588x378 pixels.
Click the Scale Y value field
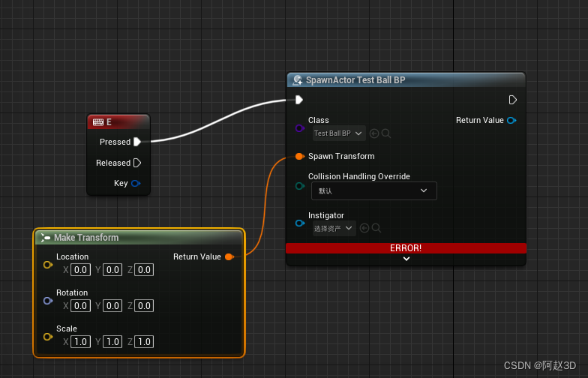click(112, 342)
